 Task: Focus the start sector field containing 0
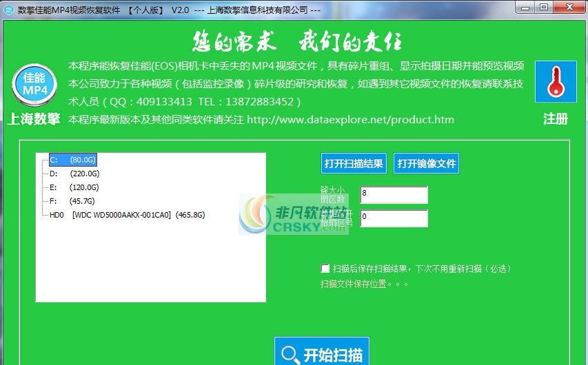point(394,218)
